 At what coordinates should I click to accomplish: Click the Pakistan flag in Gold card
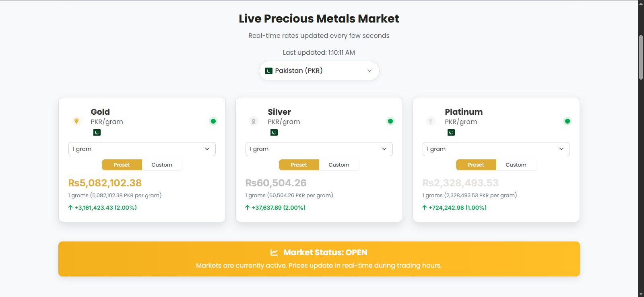click(x=97, y=132)
